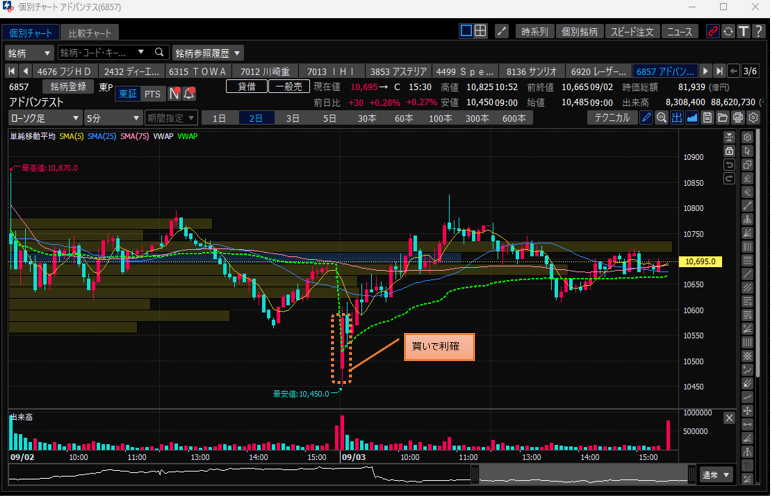Click the save chart floppy disk icon
The height and width of the screenshot is (496, 771).
707,118
